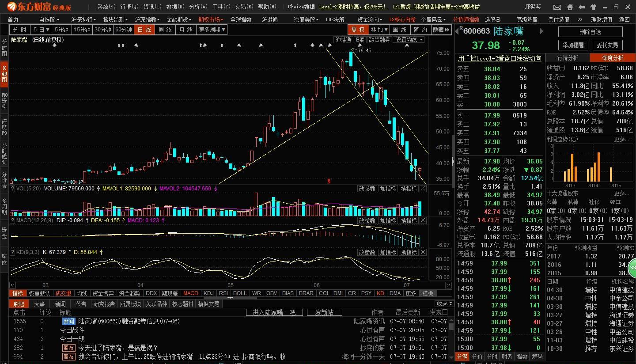Toggle the 复权 price adjustment button

point(358,30)
